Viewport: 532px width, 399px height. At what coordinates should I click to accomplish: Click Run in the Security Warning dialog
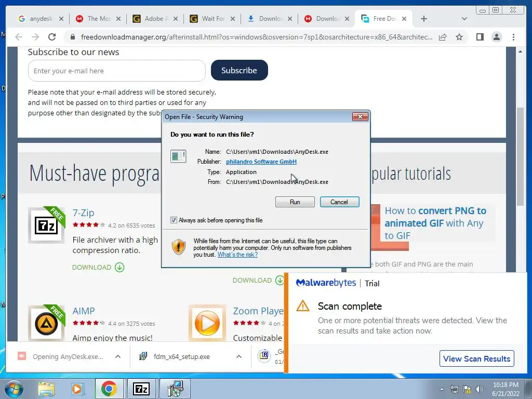[295, 202]
